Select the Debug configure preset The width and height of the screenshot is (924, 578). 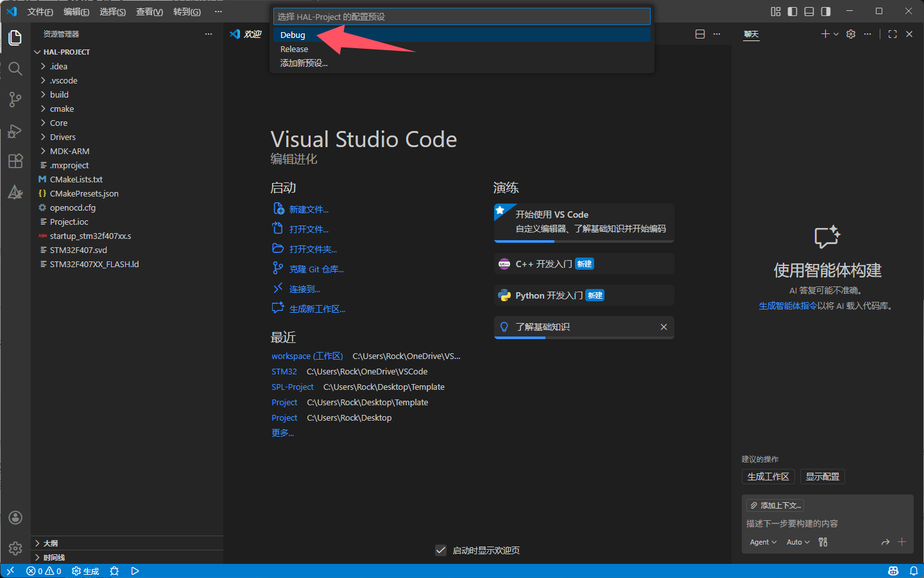[462, 35]
